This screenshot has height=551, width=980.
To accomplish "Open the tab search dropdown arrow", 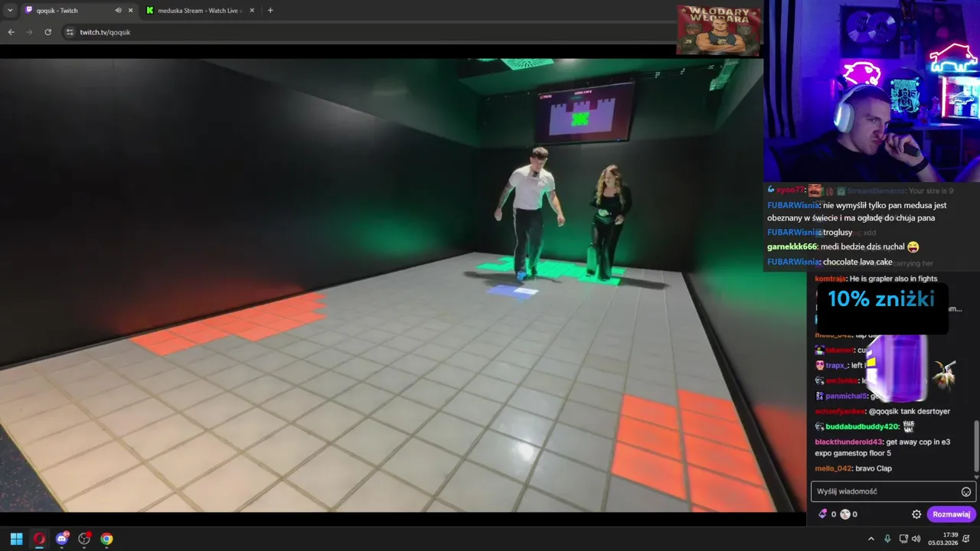I will tap(10, 11).
